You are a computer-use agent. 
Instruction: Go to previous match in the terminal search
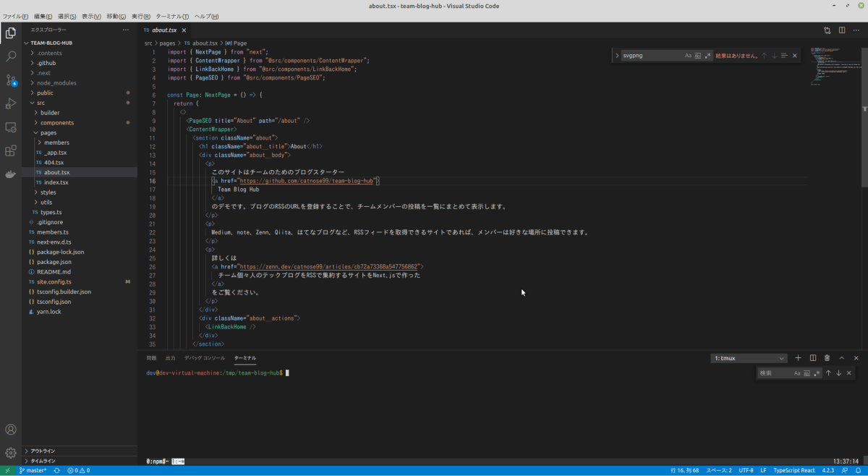pos(828,373)
